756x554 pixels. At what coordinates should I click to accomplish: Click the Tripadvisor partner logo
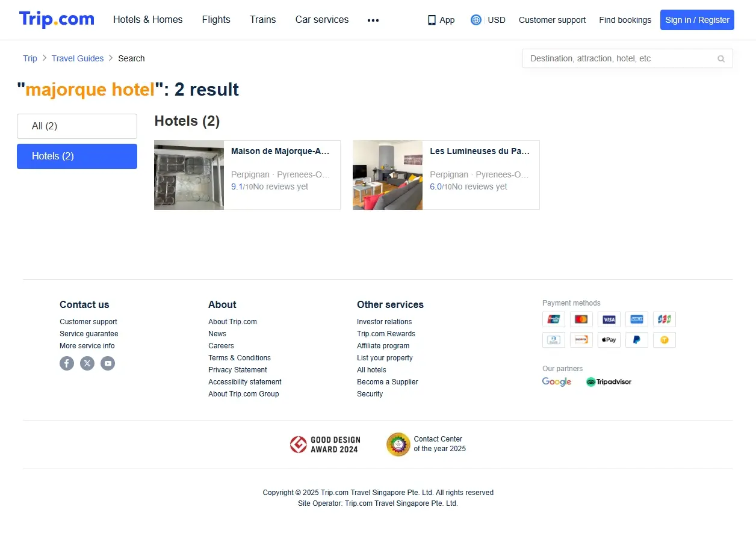pos(609,382)
